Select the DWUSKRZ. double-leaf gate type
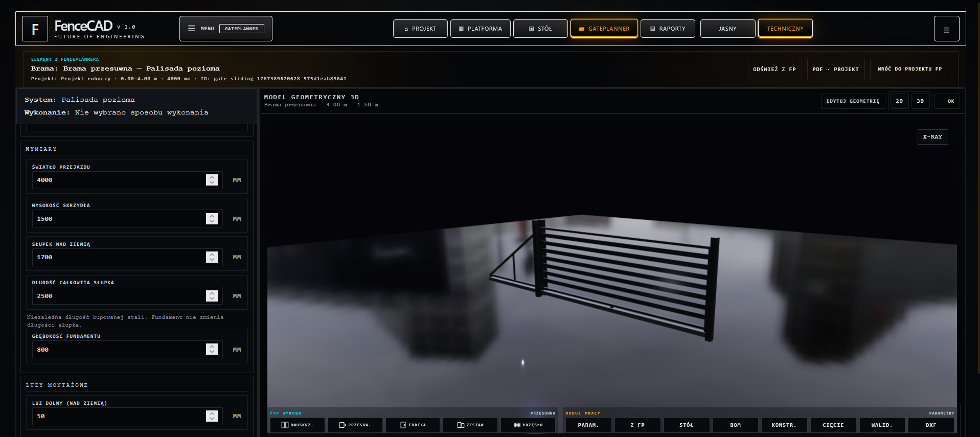Image resolution: width=980 pixels, height=437 pixels. click(x=297, y=425)
